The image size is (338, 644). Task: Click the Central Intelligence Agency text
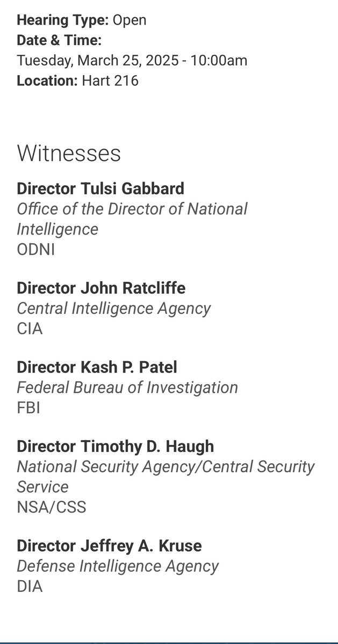(x=114, y=309)
